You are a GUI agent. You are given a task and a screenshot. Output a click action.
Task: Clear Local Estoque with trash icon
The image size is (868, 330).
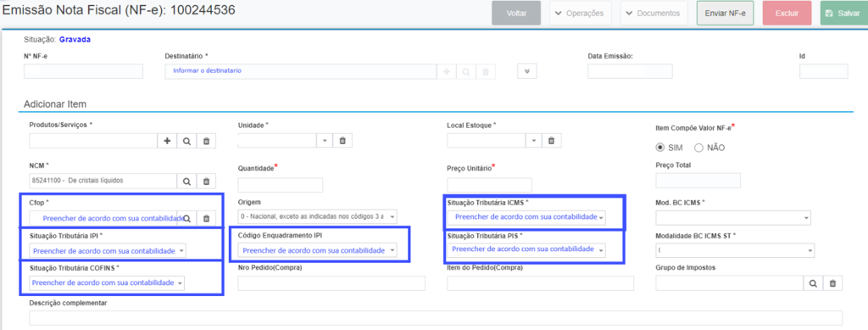tap(551, 141)
